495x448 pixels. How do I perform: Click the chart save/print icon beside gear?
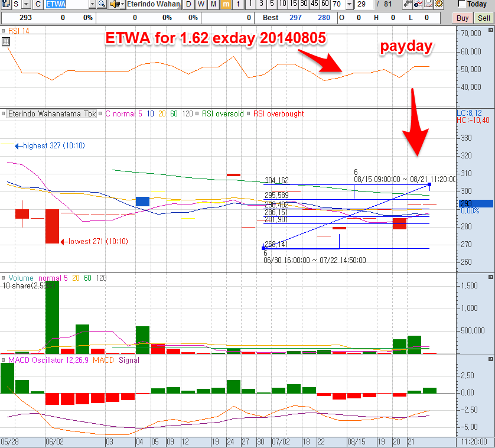428,4
